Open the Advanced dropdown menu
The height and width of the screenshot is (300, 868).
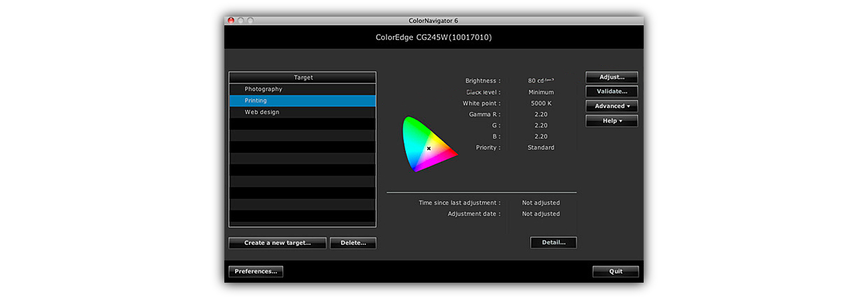[x=612, y=106]
